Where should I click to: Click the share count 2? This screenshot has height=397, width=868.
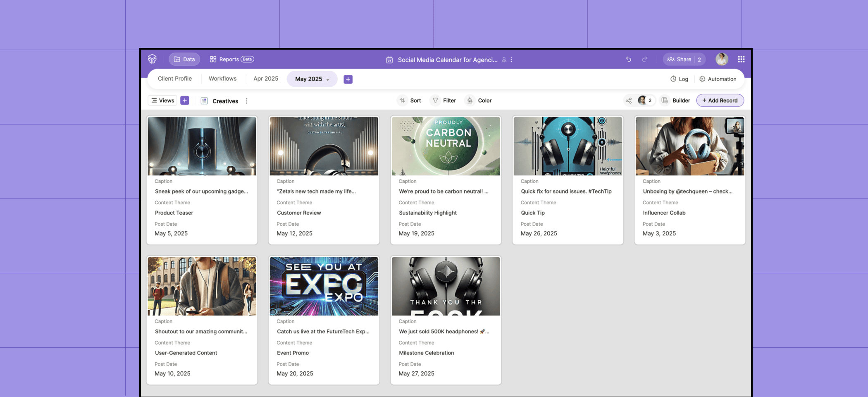tap(699, 60)
